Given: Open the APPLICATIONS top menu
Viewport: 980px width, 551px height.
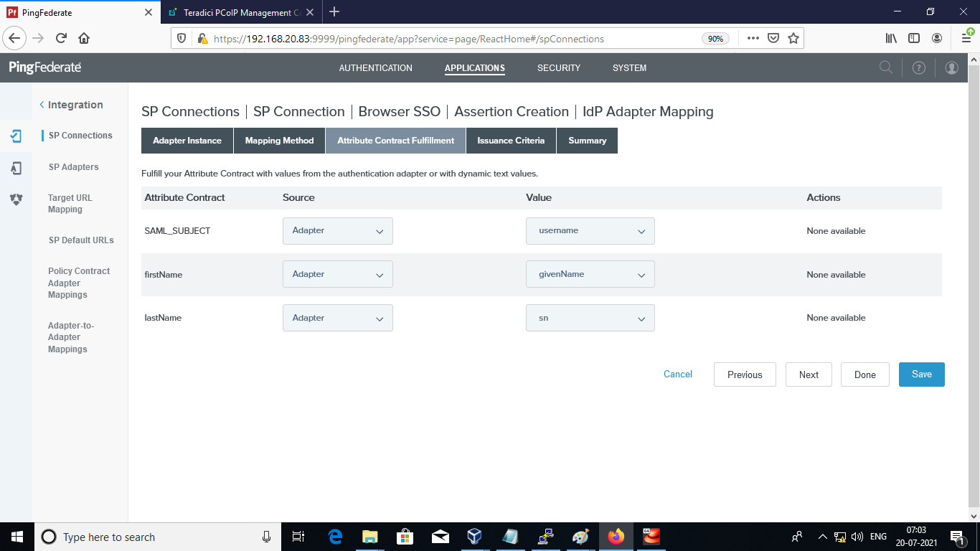Looking at the screenshot, I should point(475,68).
